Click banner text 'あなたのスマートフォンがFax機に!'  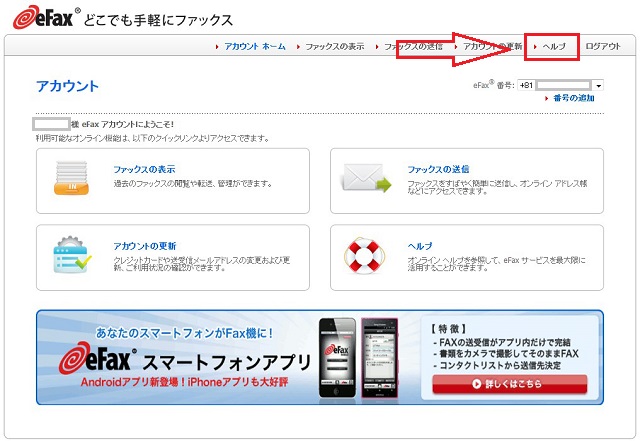point(184,333)
